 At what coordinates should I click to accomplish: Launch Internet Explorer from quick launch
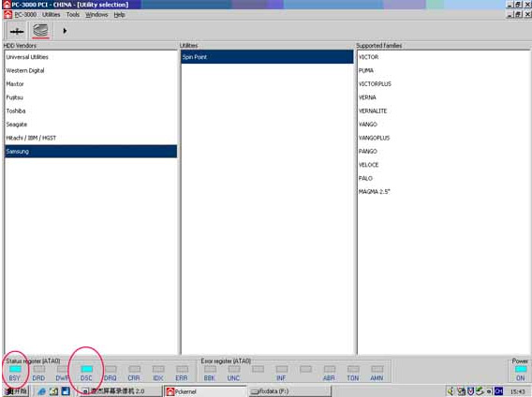pos(41,391)
